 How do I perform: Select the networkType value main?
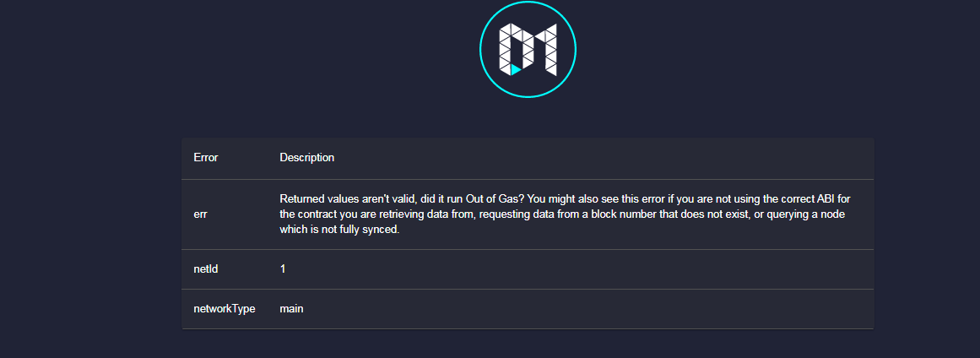[291, 309]
